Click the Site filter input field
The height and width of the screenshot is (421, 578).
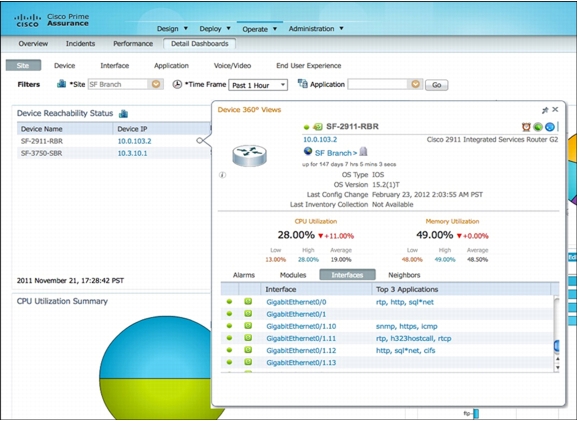119,84
